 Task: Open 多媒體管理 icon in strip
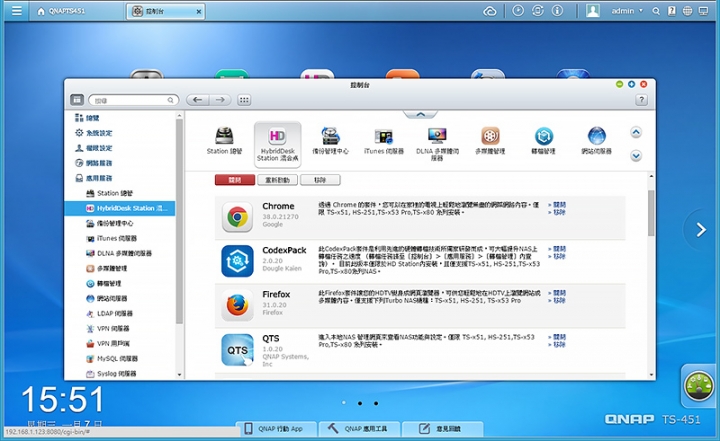(x=490, y=141)
